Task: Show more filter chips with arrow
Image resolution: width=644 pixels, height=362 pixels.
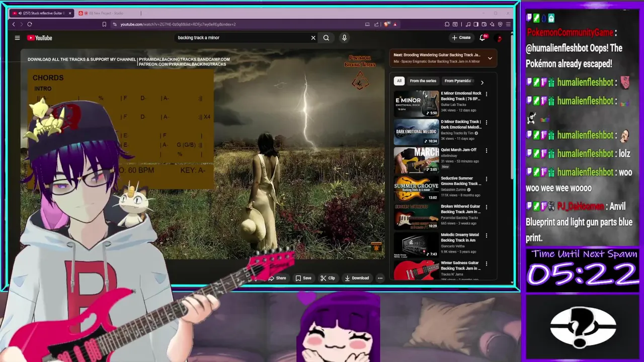Action: 482,82
